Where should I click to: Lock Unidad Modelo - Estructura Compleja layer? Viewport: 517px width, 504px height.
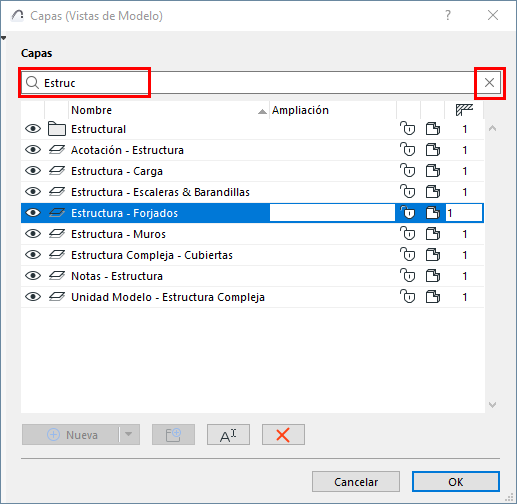[x=408, y=297]
